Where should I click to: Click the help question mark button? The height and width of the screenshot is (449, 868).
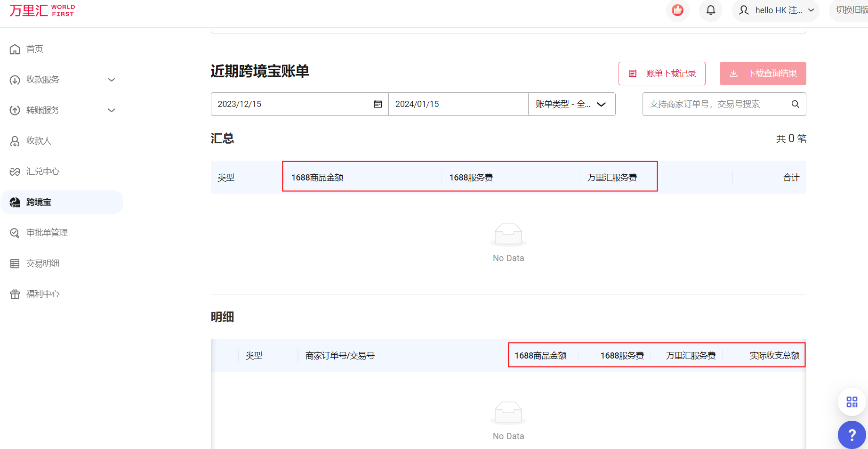(852, 435)
